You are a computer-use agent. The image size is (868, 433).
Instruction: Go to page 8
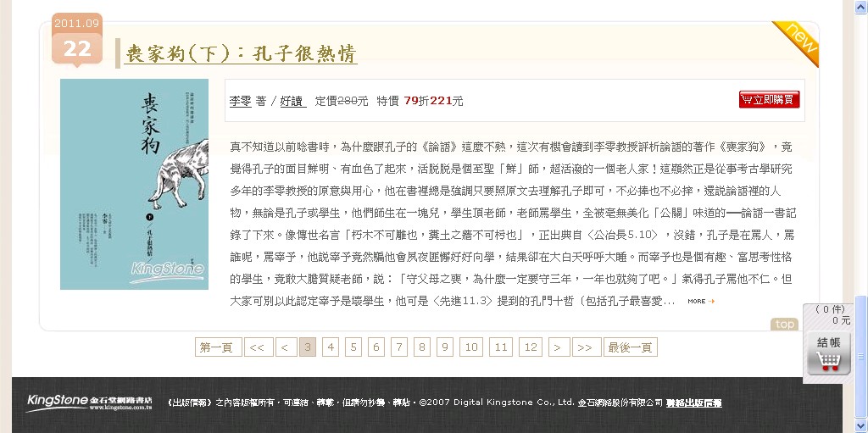point(422,347)
